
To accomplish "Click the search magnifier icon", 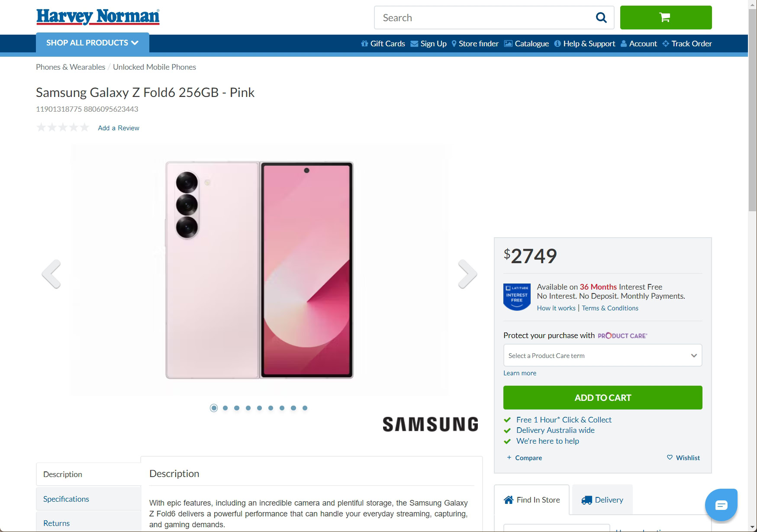I will tap(601, 18).
